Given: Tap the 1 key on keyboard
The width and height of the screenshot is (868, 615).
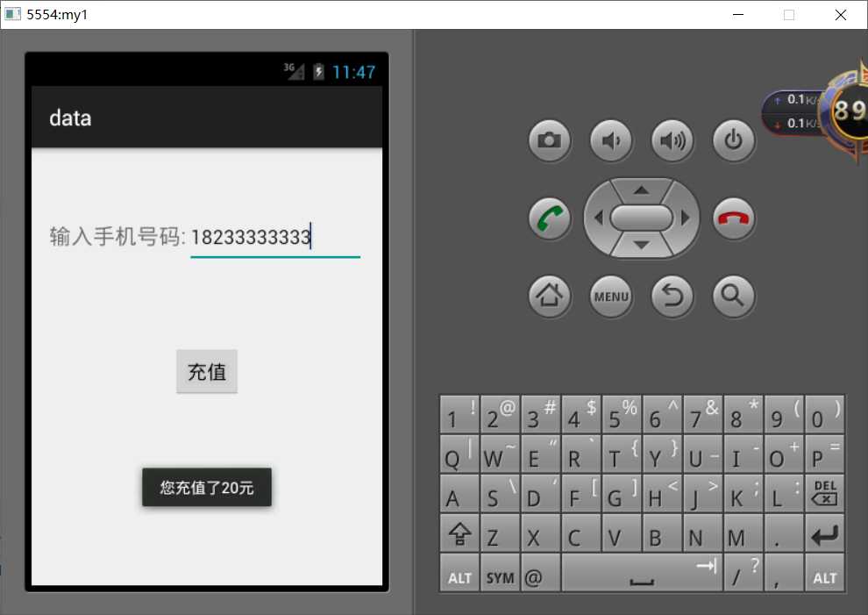Looking at the screenshot, I should click(x=459, y=414).
